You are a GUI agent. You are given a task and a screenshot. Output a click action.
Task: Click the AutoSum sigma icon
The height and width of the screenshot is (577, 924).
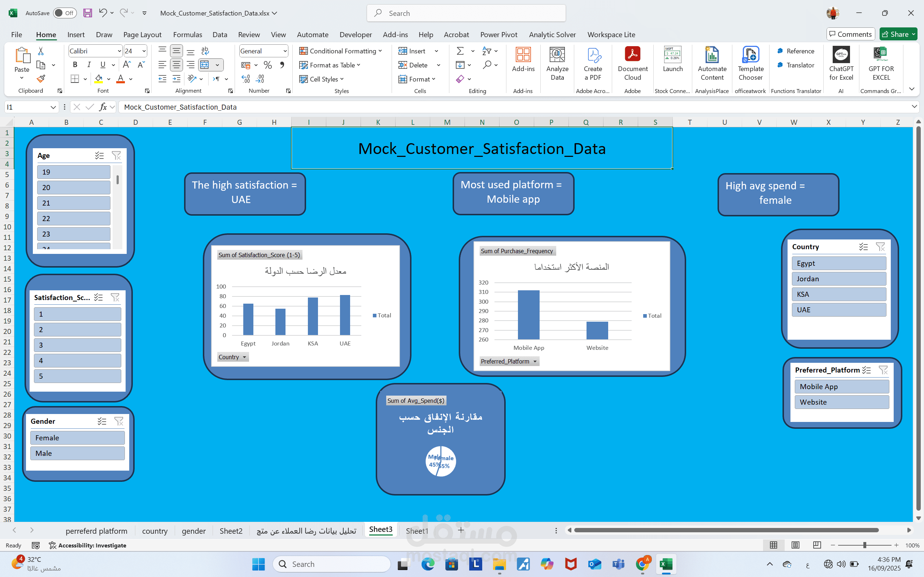tap(460, 51)
